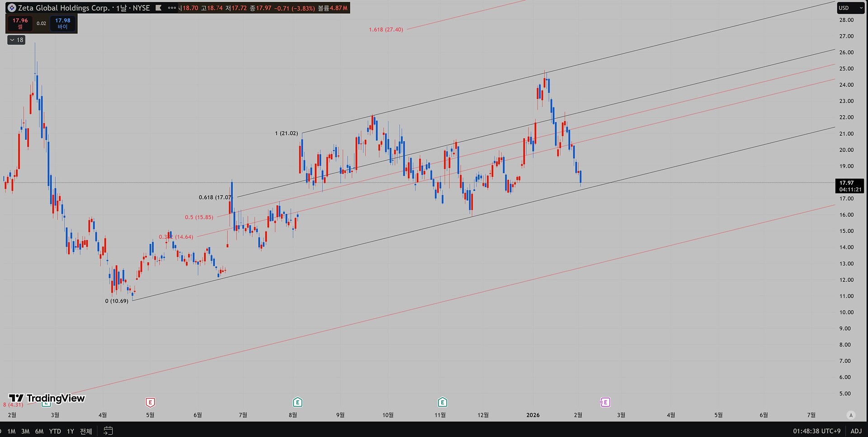Select the 6M date range tab

click(39, 431)
